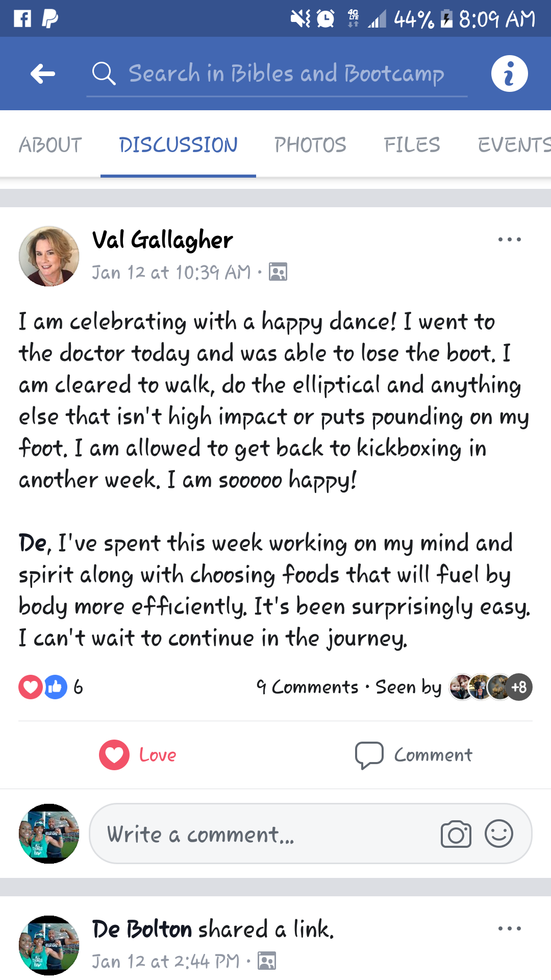Open De Bolton's profile name link
Viewport: 551px width, 980px height.
tap(142, 929)
